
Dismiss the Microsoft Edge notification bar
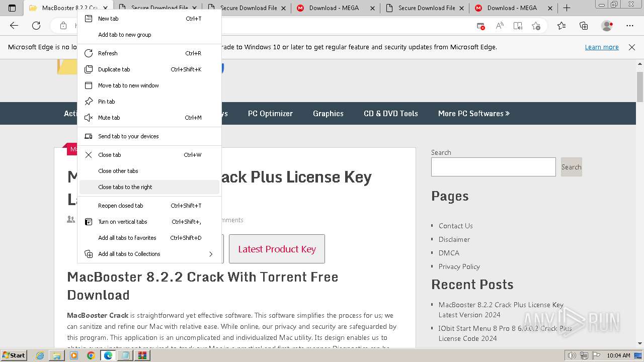(x=632, y=47)
